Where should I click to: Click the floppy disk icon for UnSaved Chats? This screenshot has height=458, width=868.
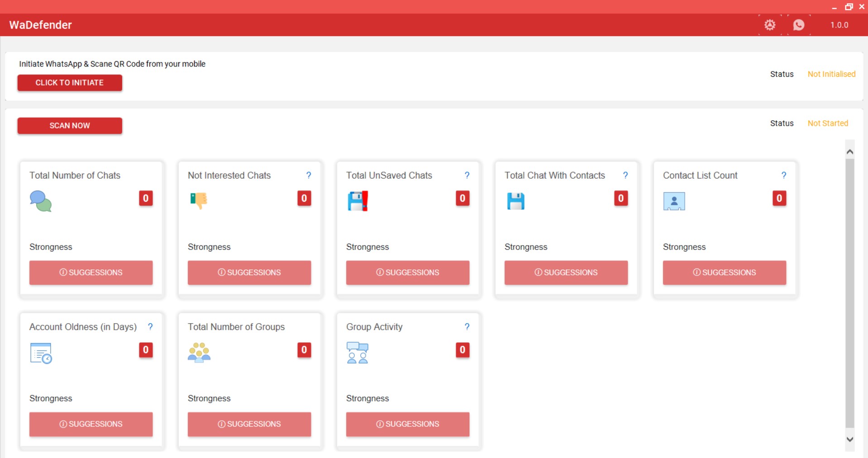[358, 201]
